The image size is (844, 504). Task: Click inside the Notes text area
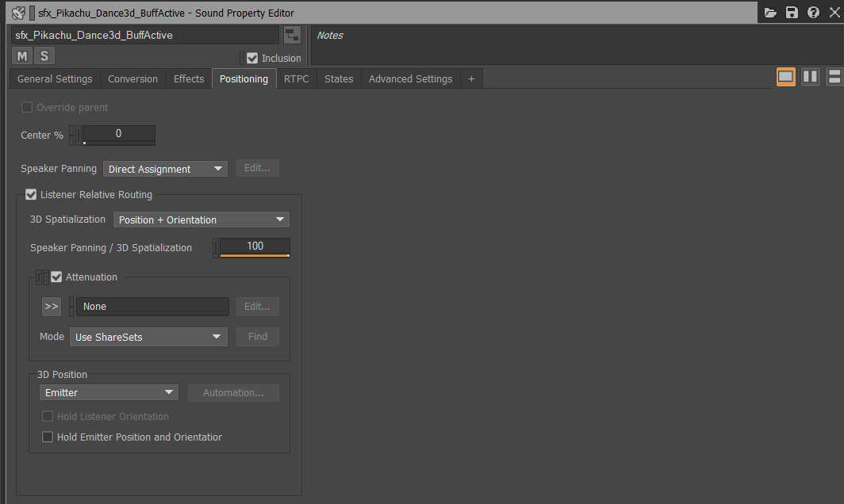coord(577,45)
